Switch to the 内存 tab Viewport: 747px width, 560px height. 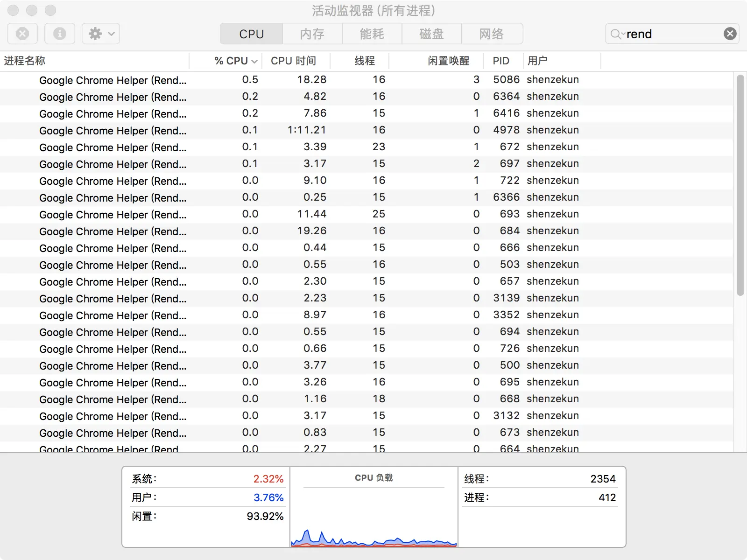312,34
